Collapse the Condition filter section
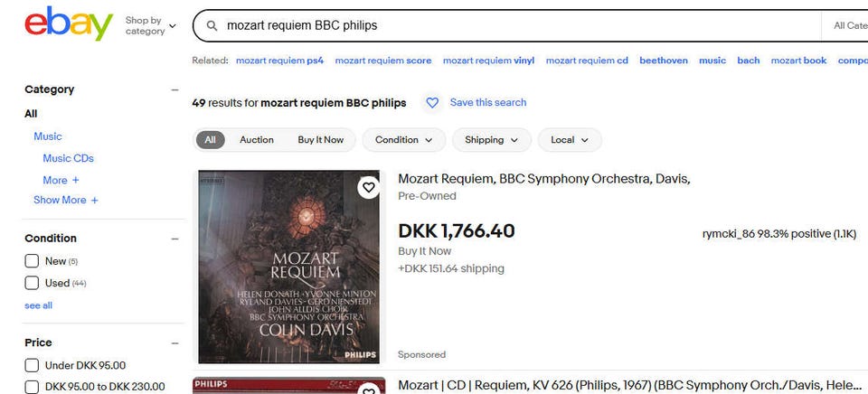This screenshot has height=394, width=868. click(175, 239)
